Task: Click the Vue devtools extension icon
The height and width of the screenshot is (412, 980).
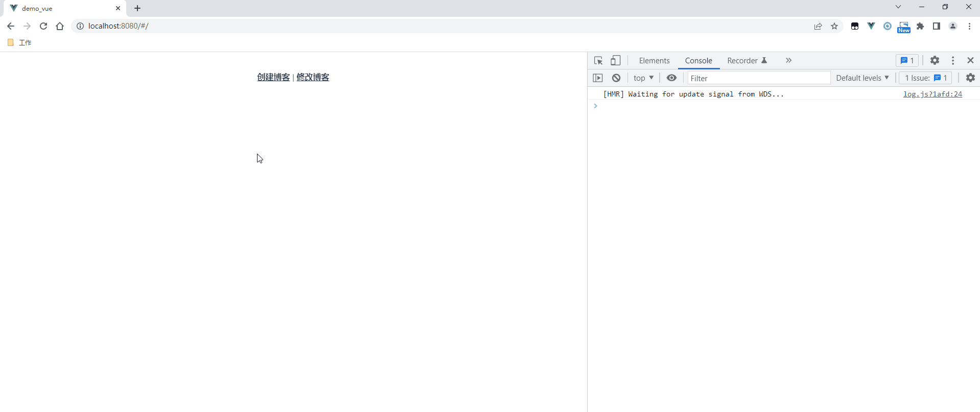Action: [871, 26]
